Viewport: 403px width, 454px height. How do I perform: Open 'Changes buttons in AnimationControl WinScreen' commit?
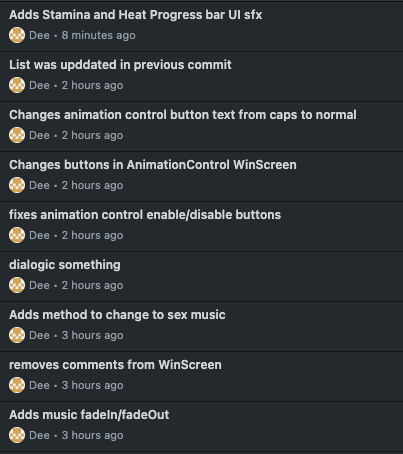click(x=153, y=165)
